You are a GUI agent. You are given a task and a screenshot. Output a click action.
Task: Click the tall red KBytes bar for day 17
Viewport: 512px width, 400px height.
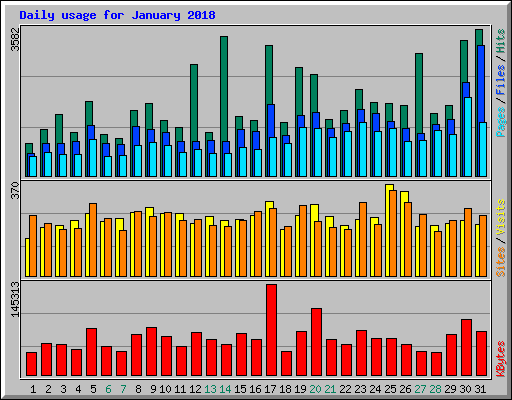[271, 330]
